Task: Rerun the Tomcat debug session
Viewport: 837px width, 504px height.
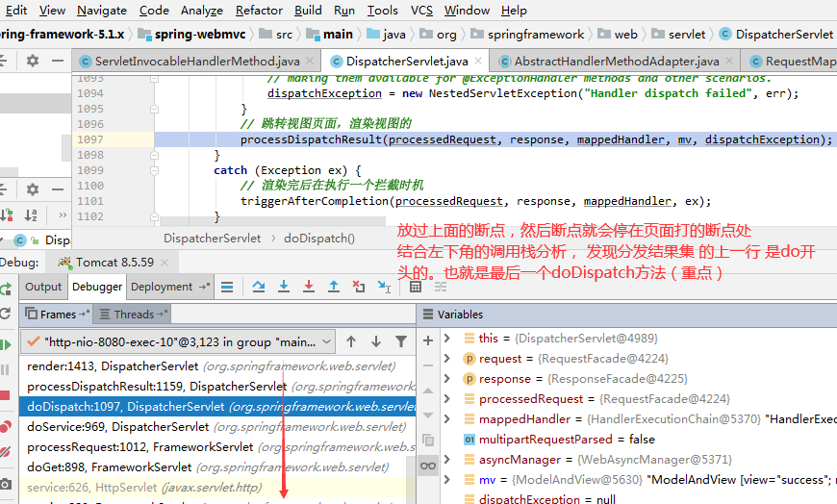Action: [x=6, y=289]
